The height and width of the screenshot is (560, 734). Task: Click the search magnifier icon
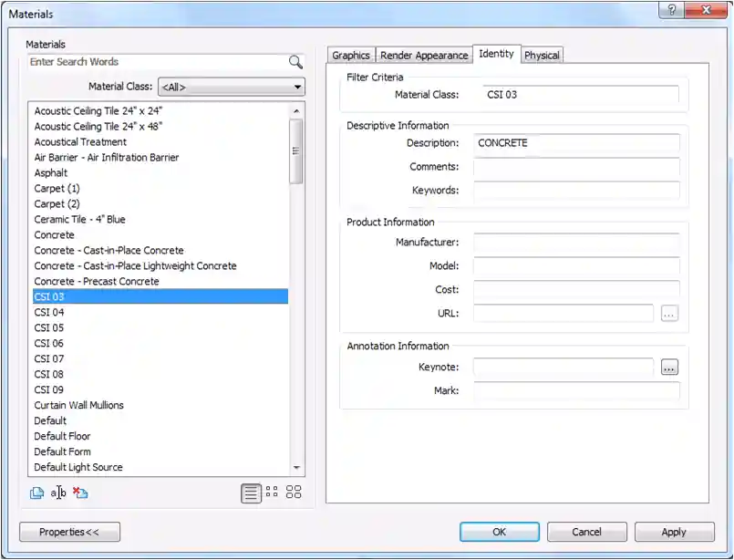[x=295, y=62]
